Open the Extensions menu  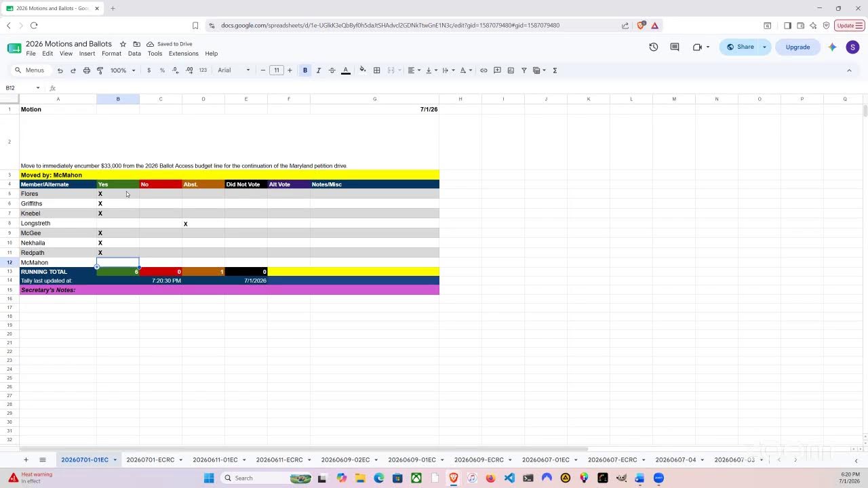point(183,54)
